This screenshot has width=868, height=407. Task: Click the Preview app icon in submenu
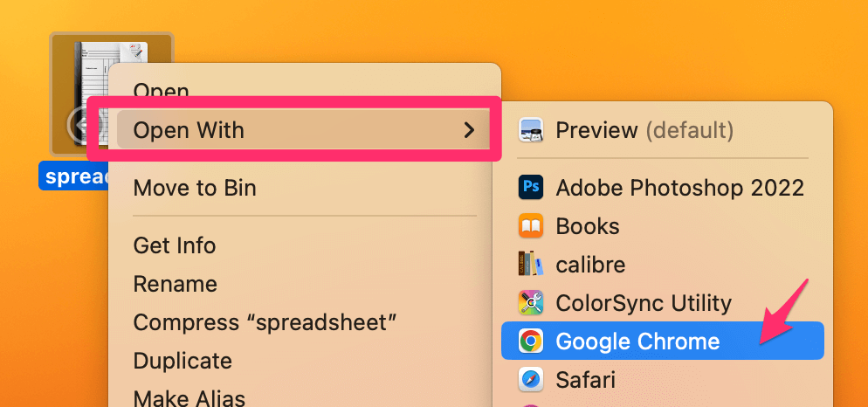(x=531, y=131)
